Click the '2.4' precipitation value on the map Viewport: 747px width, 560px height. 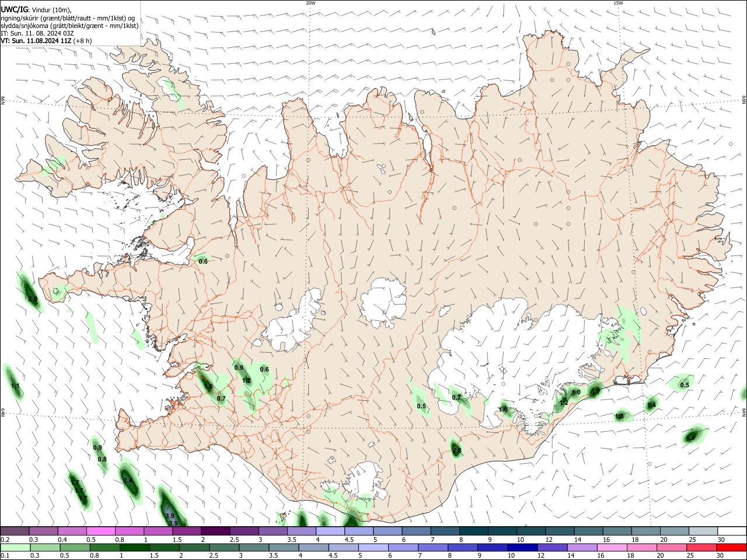point(128,480)
